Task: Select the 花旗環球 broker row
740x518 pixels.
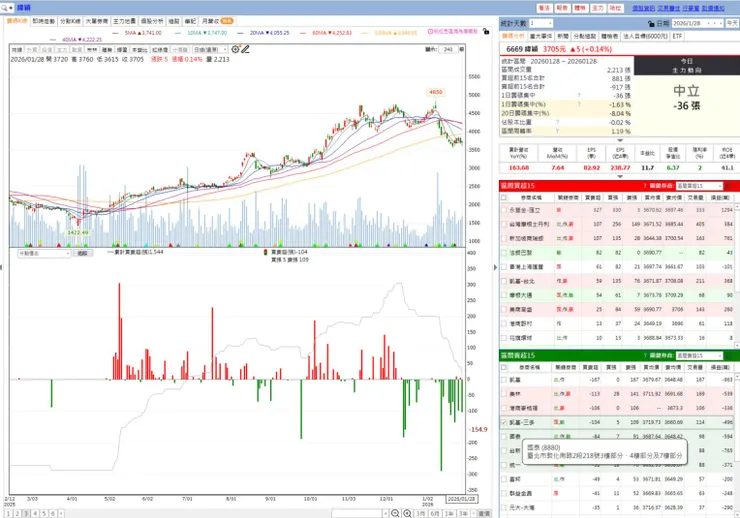Action: click(x=616, y=338)
